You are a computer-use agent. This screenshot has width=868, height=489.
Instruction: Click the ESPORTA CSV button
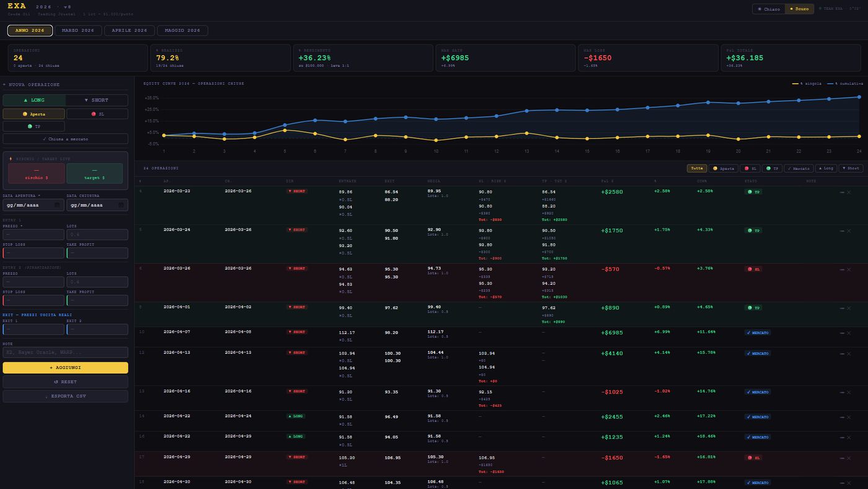tap(65, 396)
